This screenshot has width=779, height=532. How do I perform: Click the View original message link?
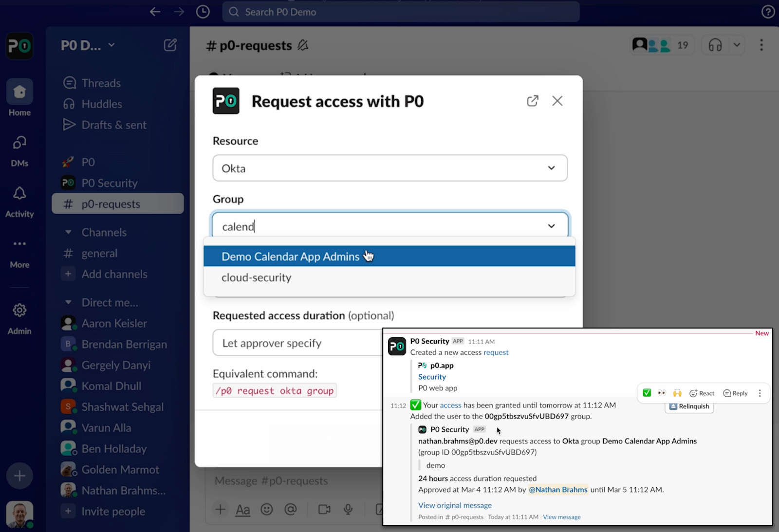pyautogui.click(x=454, y=505)
